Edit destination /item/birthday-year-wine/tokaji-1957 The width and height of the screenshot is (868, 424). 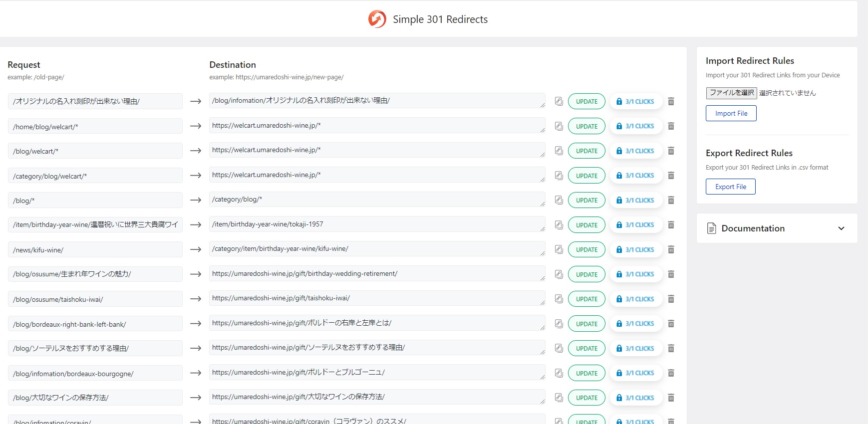pos(377,224)
